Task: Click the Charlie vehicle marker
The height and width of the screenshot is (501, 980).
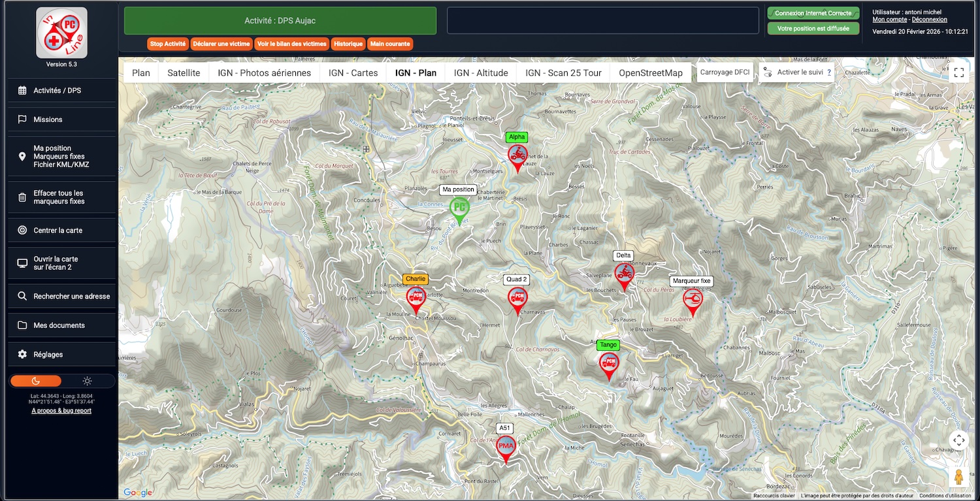Action: click(416, 297)
